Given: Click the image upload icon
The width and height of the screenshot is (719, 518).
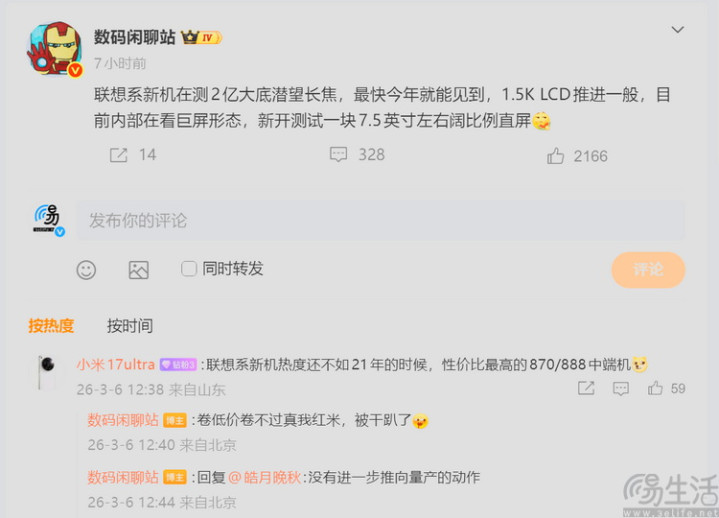Looking at the screenshot, I should [138, 270].
